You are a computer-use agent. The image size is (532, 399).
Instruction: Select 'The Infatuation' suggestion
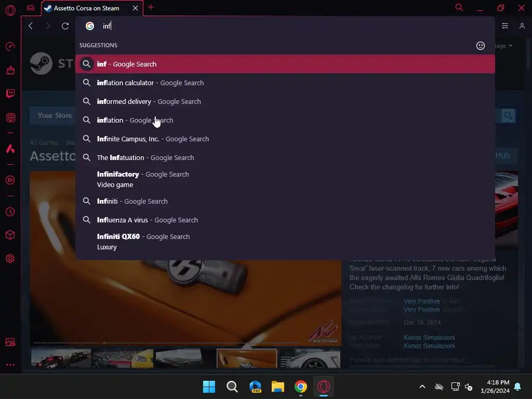[x=285, y=157]
